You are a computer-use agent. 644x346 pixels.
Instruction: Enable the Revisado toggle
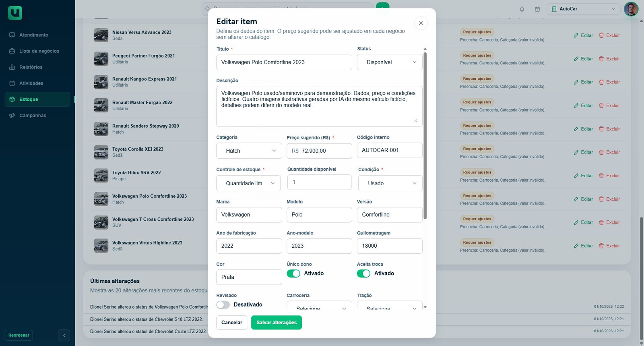point(223,305)
